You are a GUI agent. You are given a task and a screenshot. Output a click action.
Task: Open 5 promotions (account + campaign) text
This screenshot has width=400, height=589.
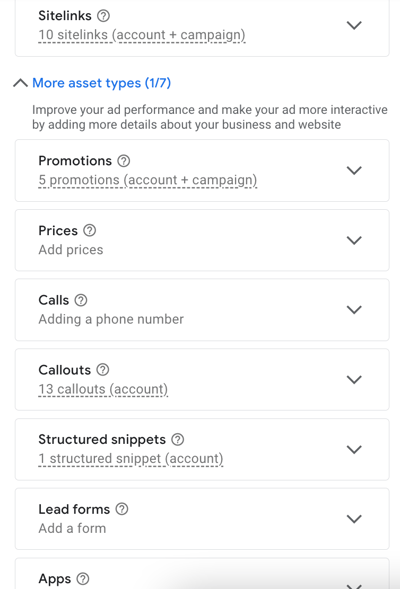[x=148, y=180]
